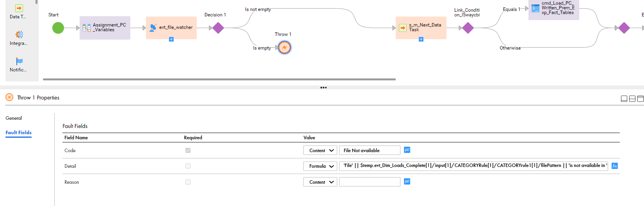Set split properties panel layout

pos(632,99)
